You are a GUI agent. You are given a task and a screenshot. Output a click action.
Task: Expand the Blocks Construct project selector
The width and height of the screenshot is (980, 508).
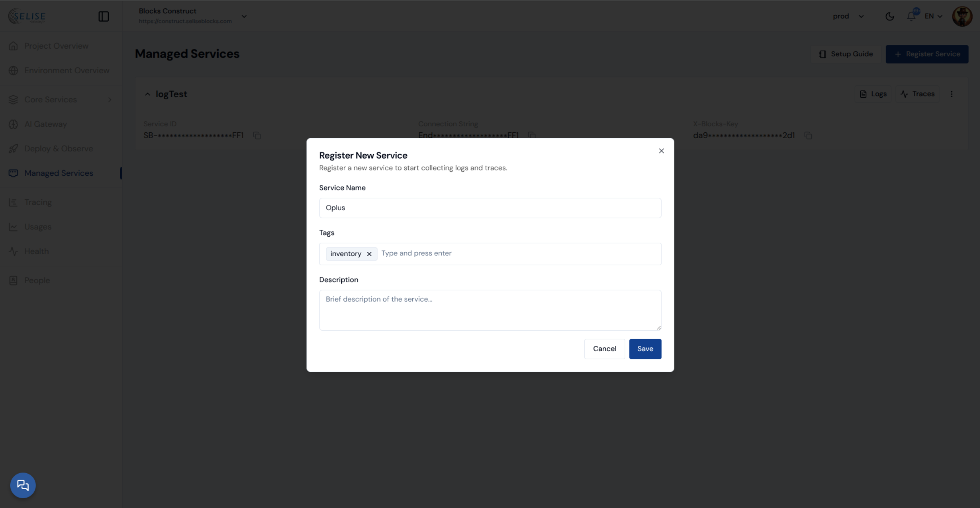pyautogui.click(x=244, y=16)
